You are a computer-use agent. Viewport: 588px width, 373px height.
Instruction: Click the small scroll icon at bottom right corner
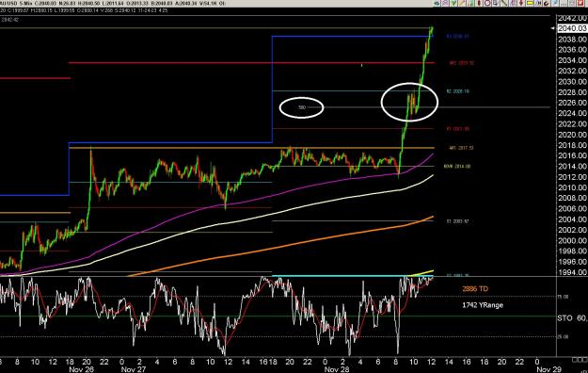click(x=580, y=360)
